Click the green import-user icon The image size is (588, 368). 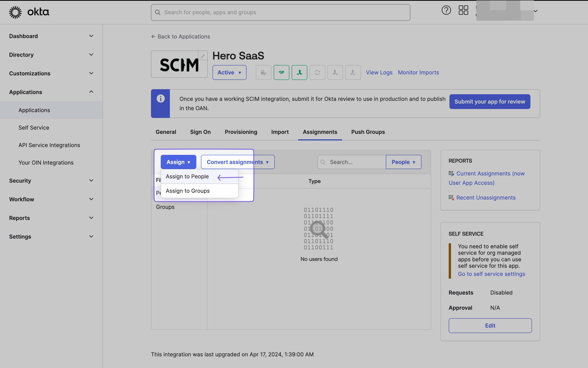pos(299,72)
